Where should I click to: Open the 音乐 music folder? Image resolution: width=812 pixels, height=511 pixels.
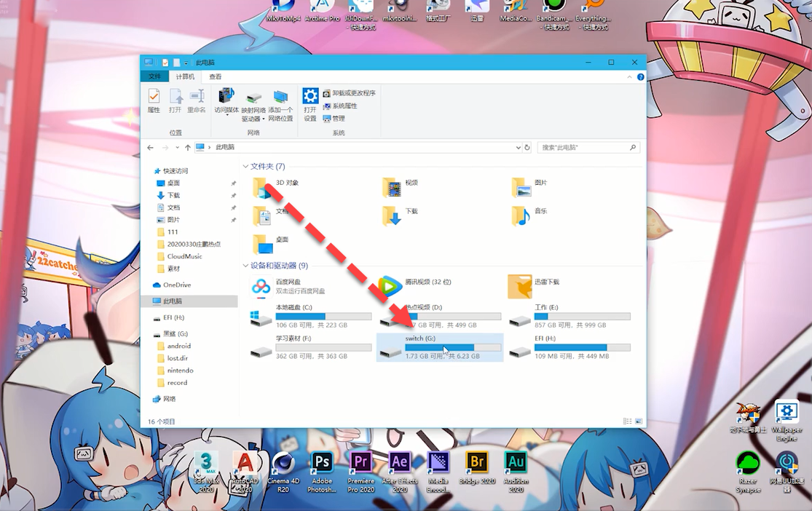(529, 216)
